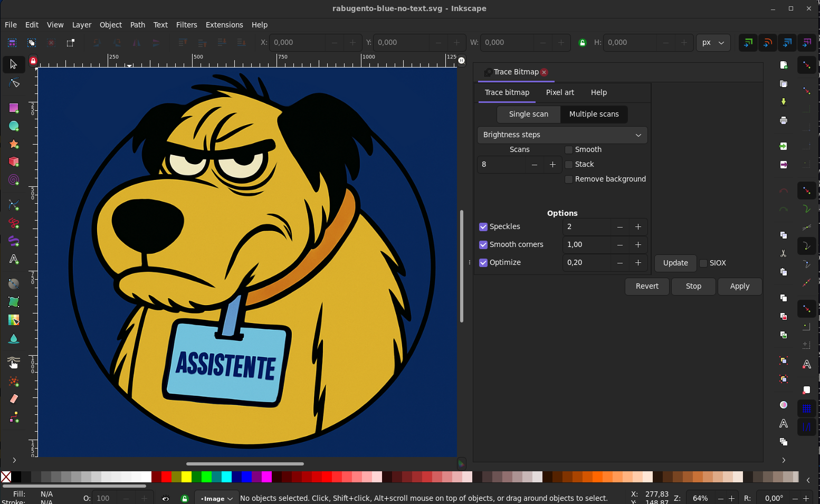Select the Calligraphy tool
820x504 pixels.
click(x=14, y=241)
